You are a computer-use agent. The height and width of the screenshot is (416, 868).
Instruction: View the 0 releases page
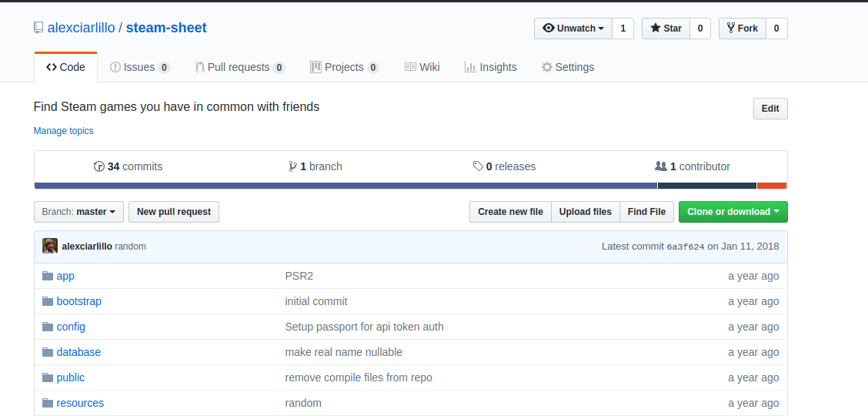504,166
